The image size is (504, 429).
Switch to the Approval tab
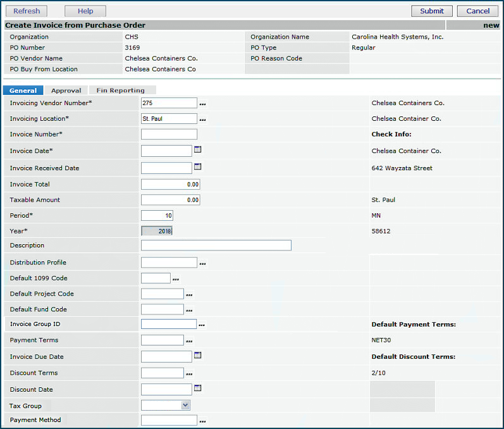66,90
